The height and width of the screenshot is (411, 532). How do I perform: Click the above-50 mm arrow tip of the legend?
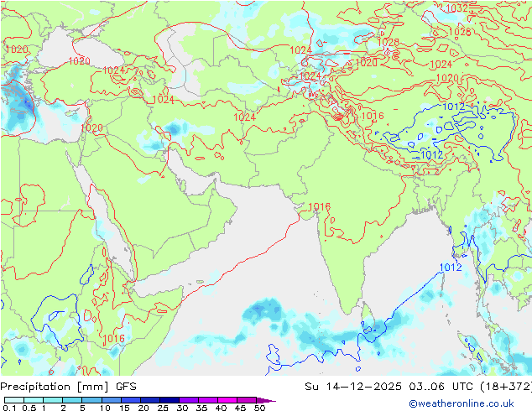(x=266, y=400)
